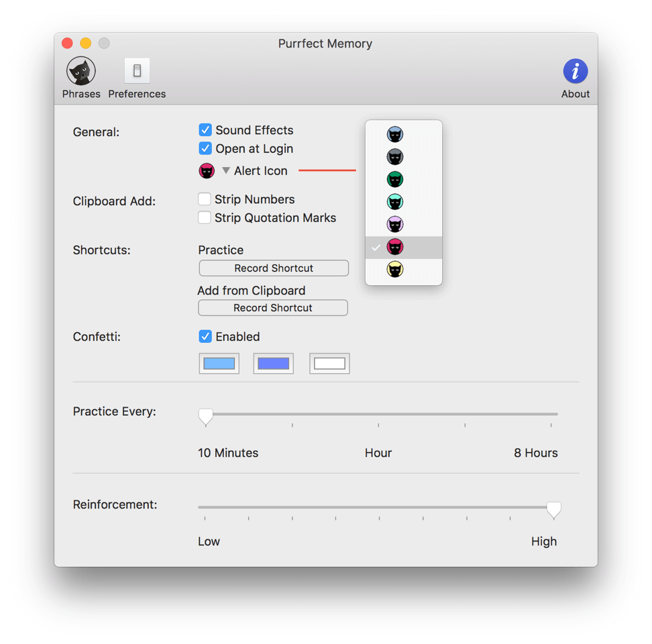Click the current red Alert Icon preview
Image resolution: width=652 pixels, height=644 pixels.
click(207, 170)
